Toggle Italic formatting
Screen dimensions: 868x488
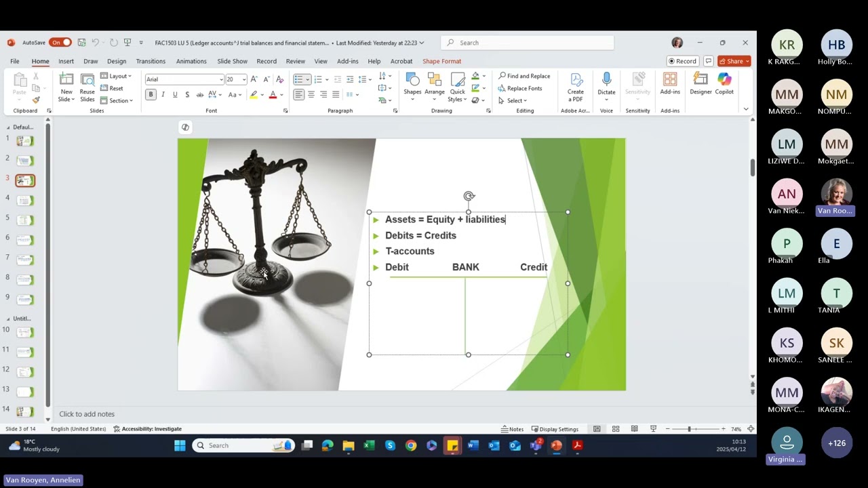(163, 95)
